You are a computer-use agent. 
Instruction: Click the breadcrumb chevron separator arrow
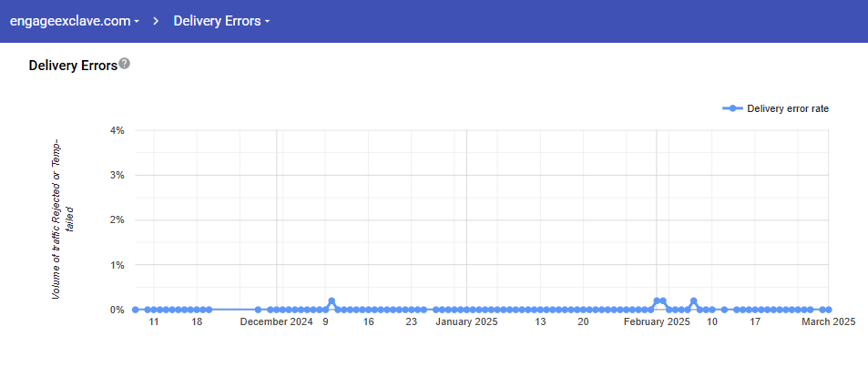[157, 20]
